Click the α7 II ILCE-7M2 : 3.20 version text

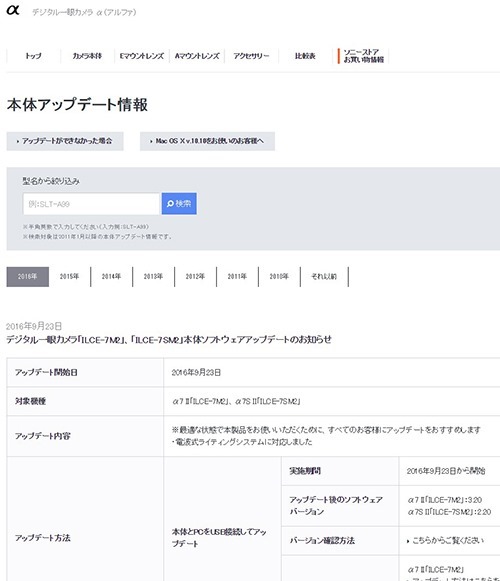coord(445,500)
